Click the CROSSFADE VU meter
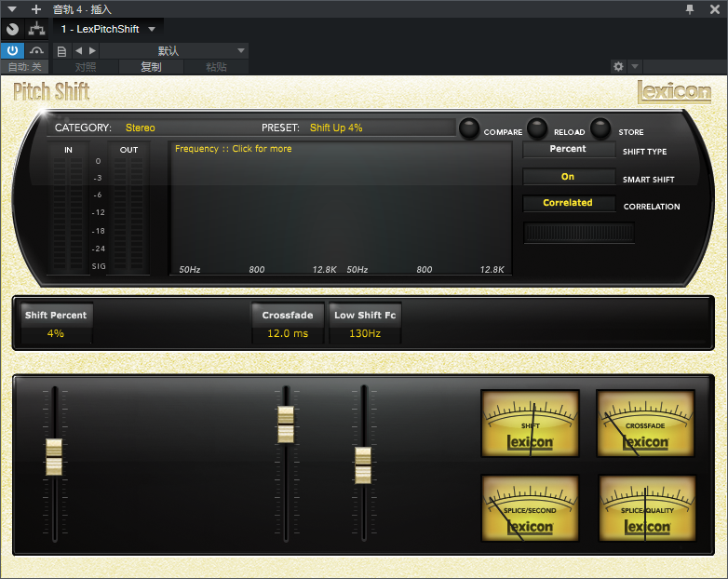 (x=645, y=424)
